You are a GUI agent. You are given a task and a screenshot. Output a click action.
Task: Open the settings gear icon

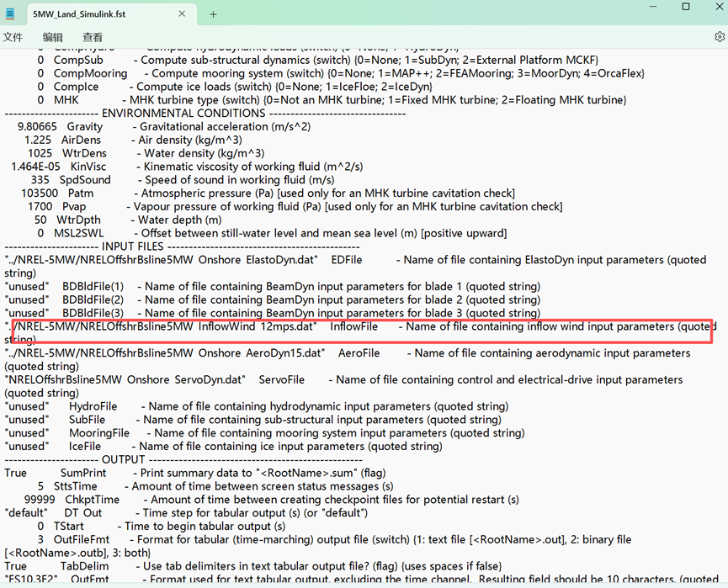(x=720, y=36)
